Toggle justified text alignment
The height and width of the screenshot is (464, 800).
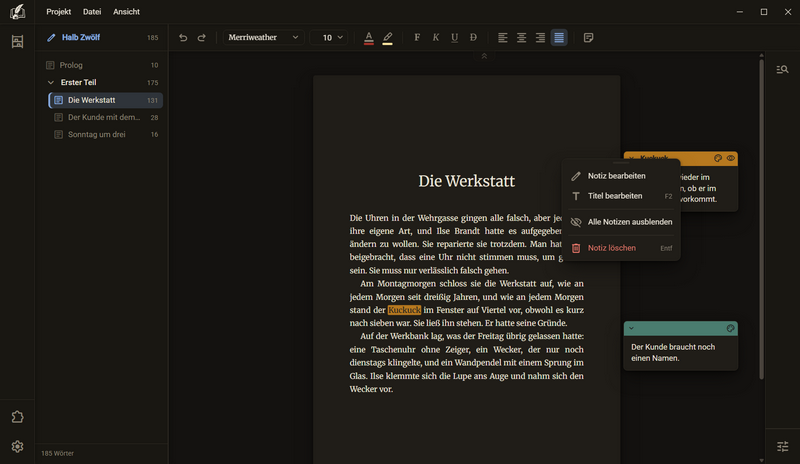559,37
